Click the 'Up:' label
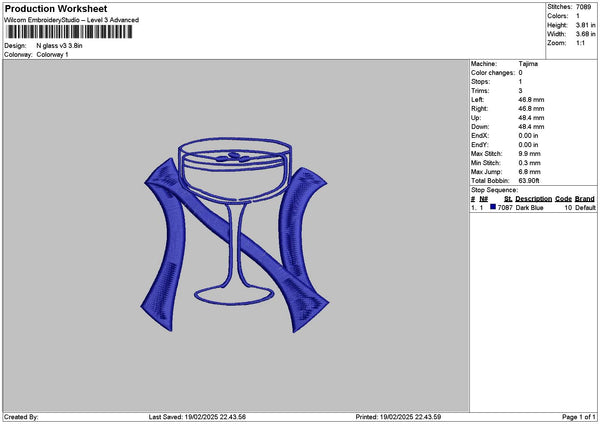 point(476,118)
